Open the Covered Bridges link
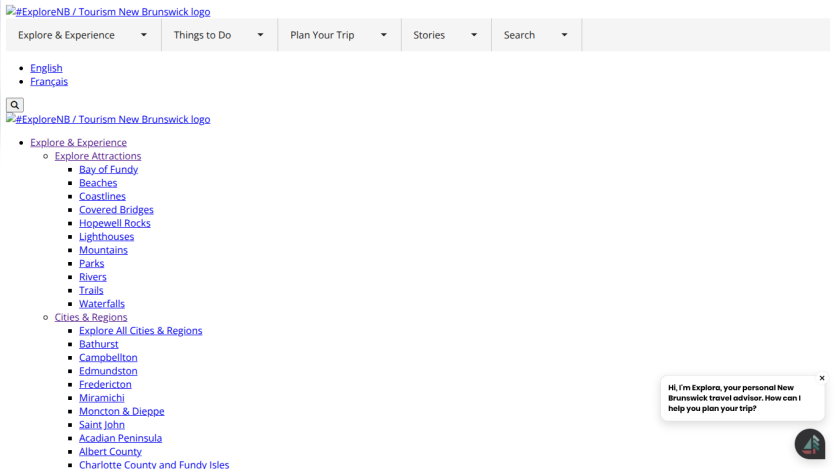 point(116,210)
